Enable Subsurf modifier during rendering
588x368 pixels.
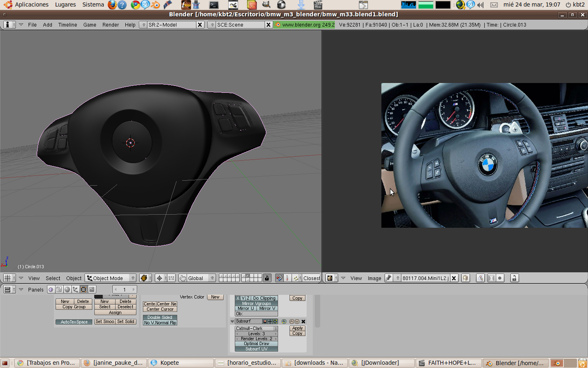265,321
